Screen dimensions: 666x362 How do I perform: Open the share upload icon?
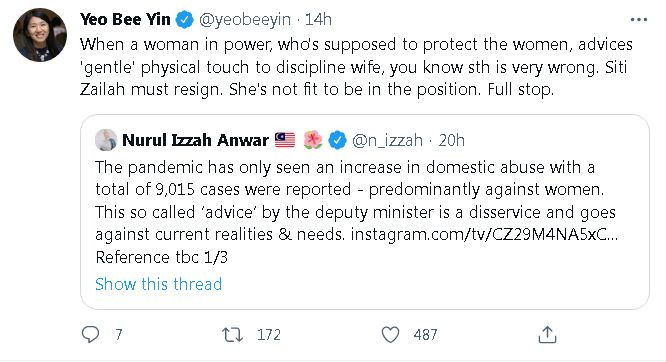[x=547, y=334]
